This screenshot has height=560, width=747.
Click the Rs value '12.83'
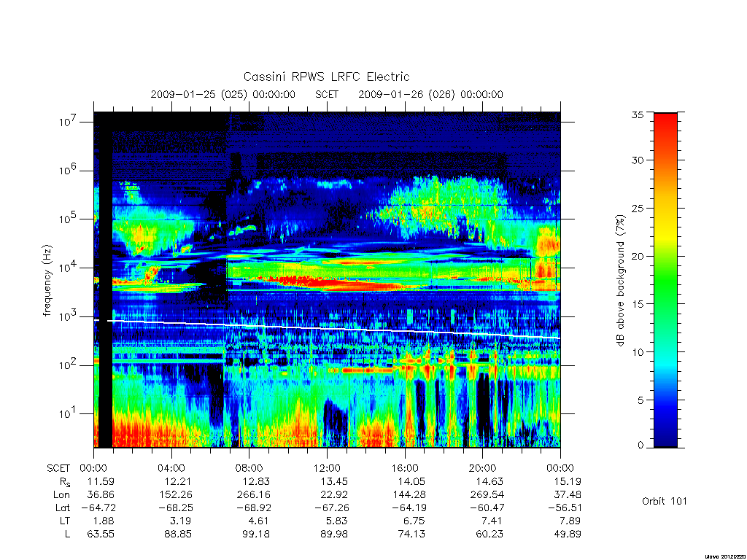256,481
